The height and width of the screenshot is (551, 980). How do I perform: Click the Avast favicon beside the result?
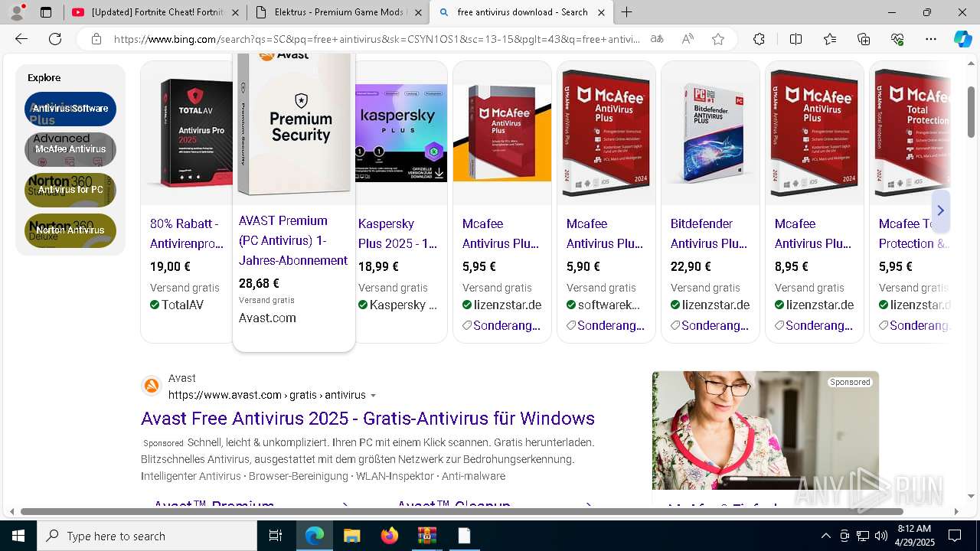point(152,386)
